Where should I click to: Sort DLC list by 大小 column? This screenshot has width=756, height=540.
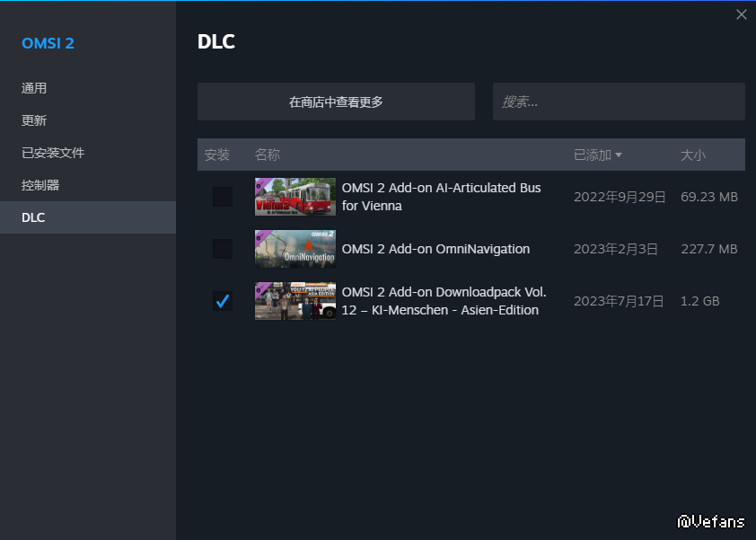693,155
